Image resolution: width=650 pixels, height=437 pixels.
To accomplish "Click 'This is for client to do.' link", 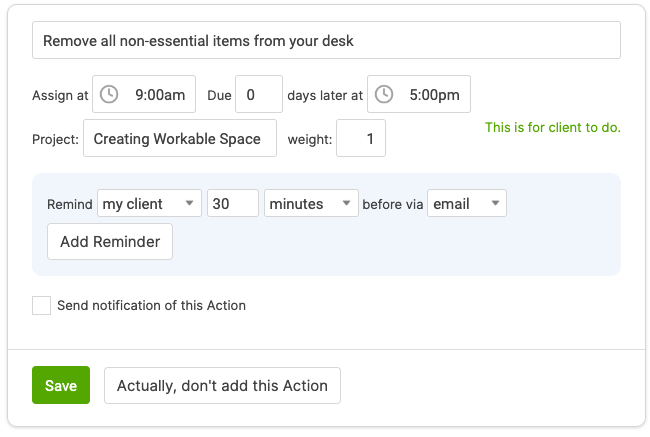I will click(x=552, y=128).
